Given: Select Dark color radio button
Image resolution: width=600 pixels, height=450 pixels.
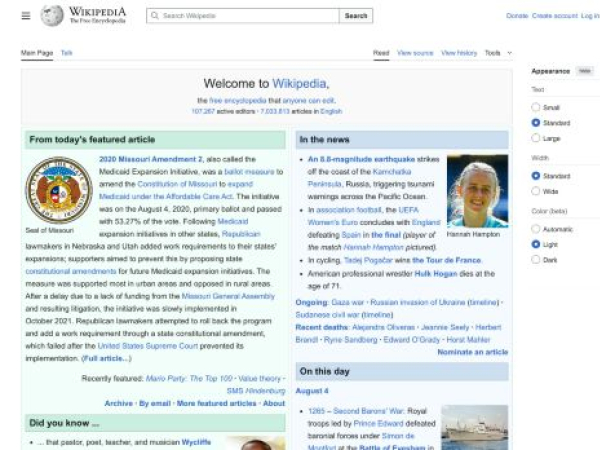Looking at the screenshot, I should click(536, 259).
